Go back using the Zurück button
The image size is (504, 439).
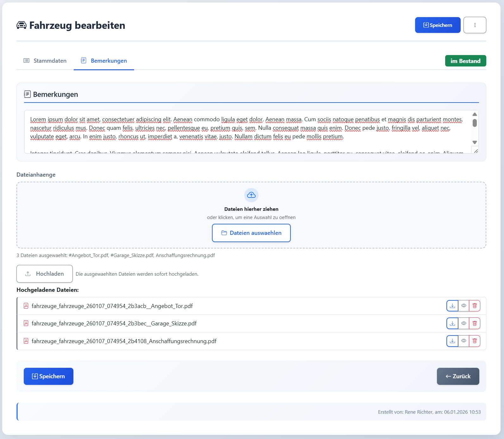click(458, 376)
